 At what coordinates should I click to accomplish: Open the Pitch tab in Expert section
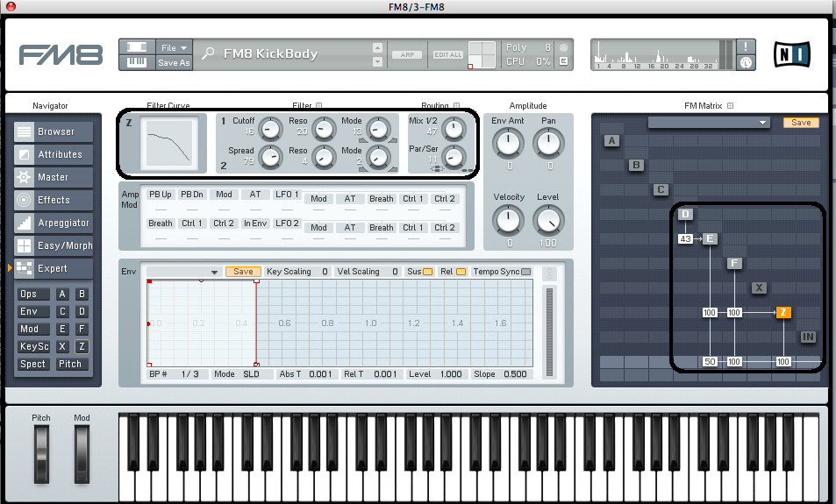71,365
